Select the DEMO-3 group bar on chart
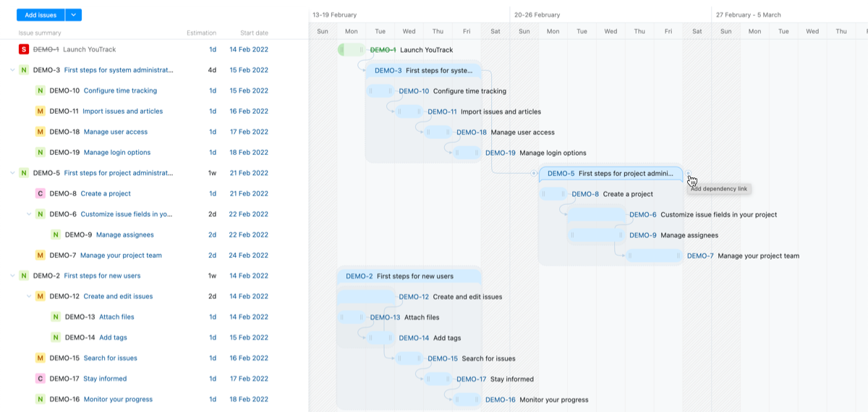868x412 pixels. click(423, 70)
